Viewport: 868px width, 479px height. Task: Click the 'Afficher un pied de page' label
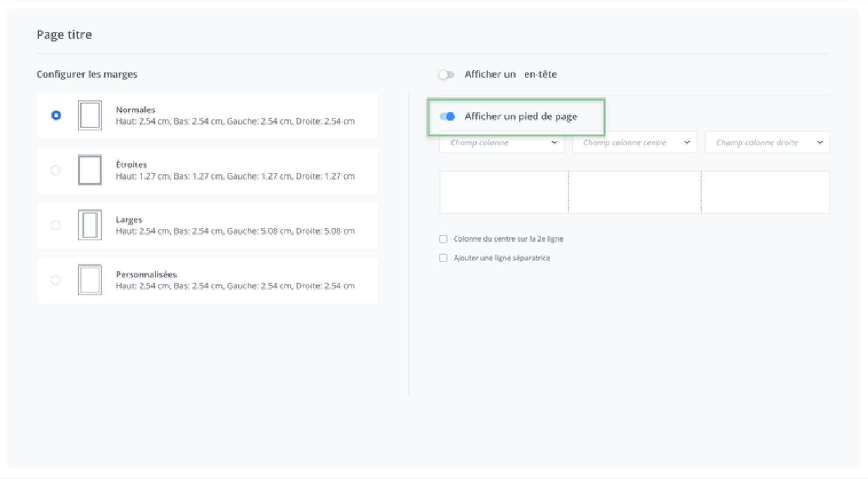pos(520,116)
